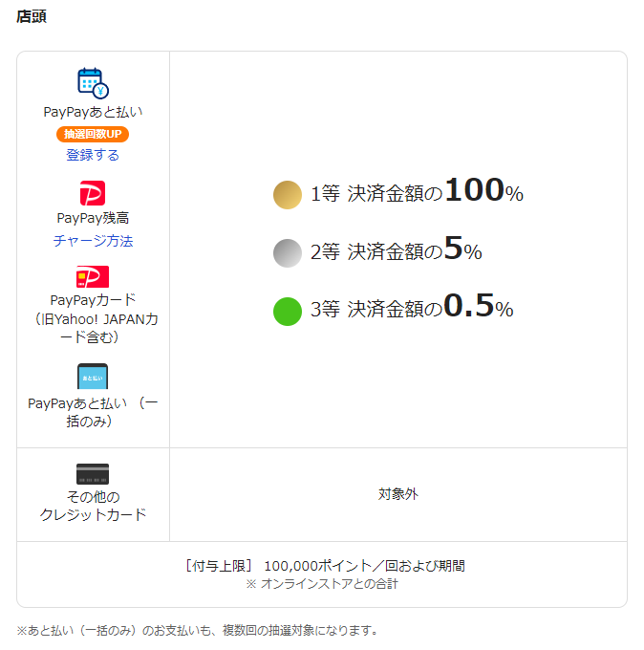
Task: Click the その他のクレジットカード label
Action: click(93, 506)
